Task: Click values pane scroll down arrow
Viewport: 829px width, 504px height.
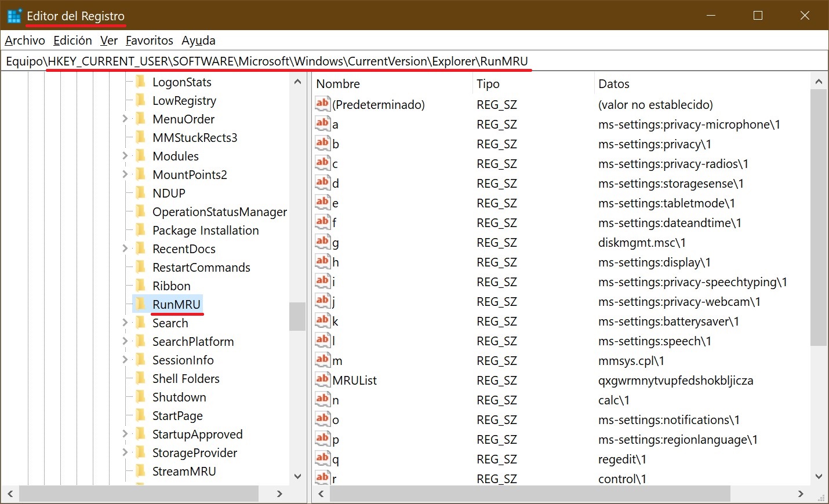Action: (819, 476)
